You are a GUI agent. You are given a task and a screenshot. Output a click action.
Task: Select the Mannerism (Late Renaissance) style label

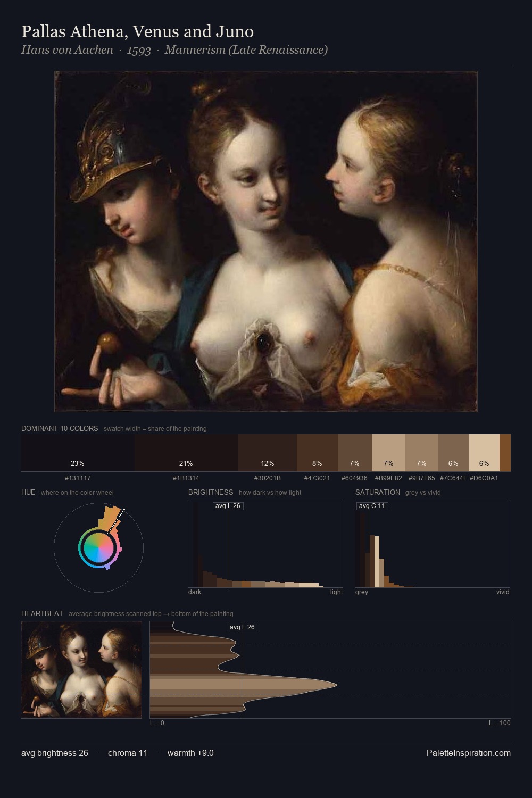pos(246,50)
